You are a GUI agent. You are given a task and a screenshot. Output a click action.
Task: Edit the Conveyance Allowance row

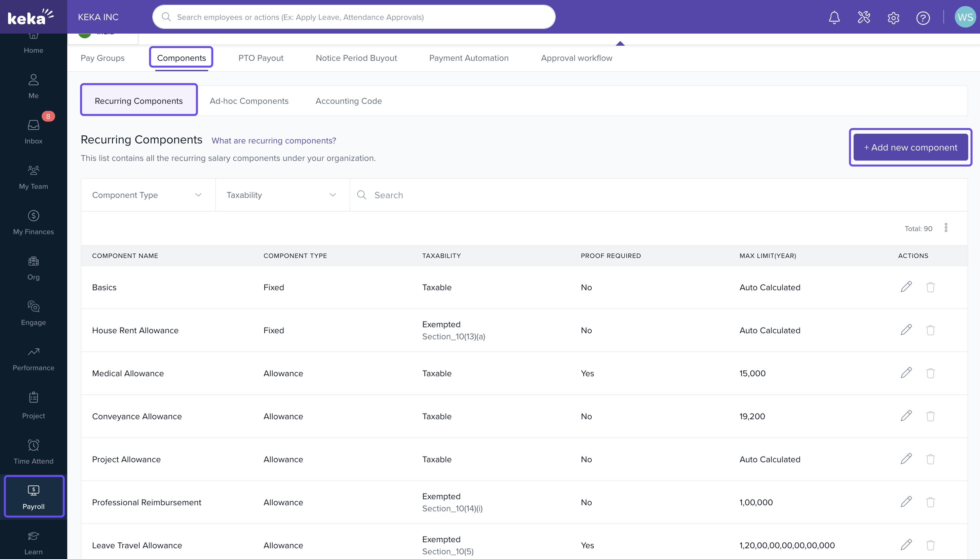point(906,416)
